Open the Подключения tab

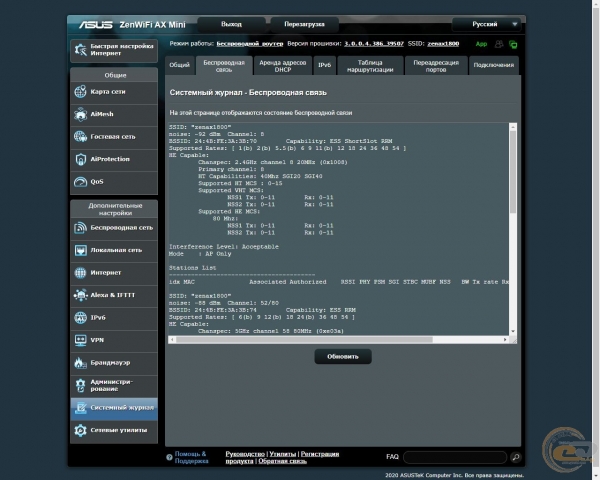click(494, 65)
